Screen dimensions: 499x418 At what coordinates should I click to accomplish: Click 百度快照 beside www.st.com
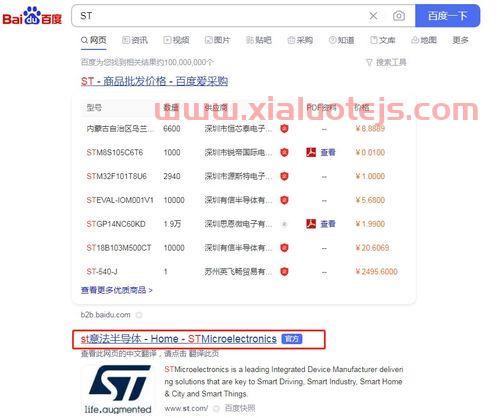[x=240, y=408]
